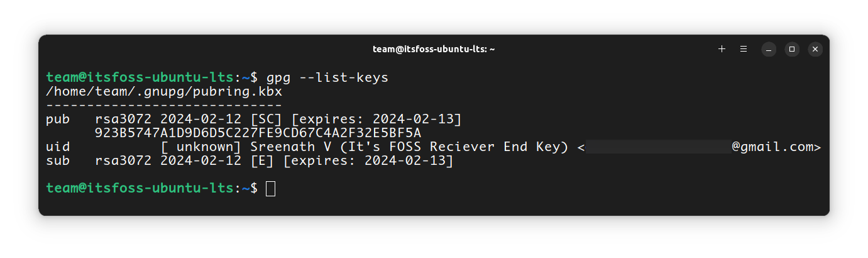Minimize the terminal window
Screen dimensions: 868x258
click(x=769, y=49)
